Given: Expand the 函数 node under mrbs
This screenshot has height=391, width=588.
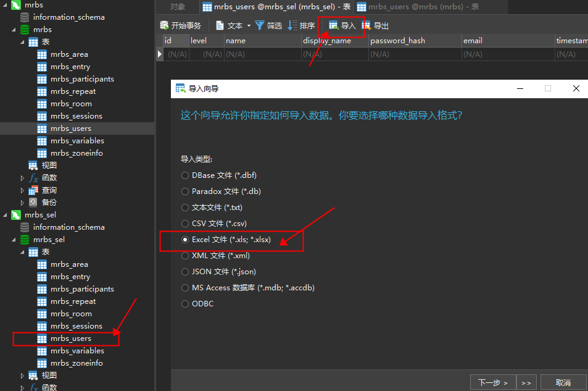Looking at the screenshot, I should click(x=22, y=178).
